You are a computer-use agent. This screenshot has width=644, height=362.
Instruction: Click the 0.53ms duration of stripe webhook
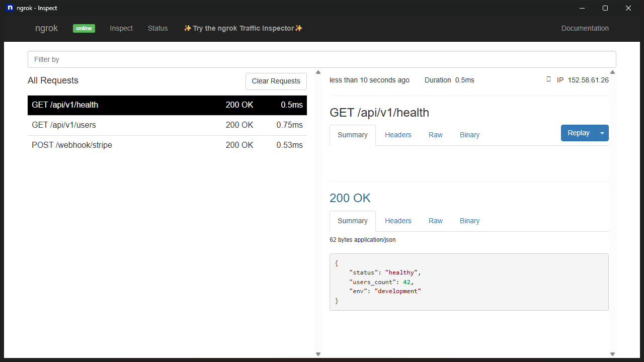click(289, 145)
